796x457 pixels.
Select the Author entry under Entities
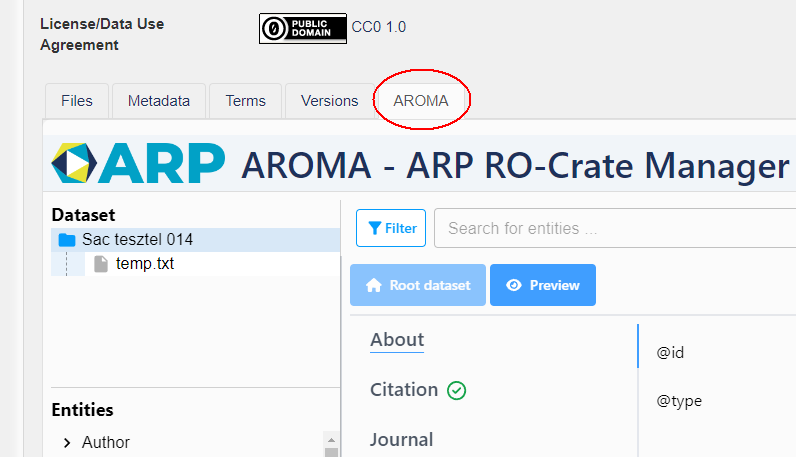[x=106, y=442]
